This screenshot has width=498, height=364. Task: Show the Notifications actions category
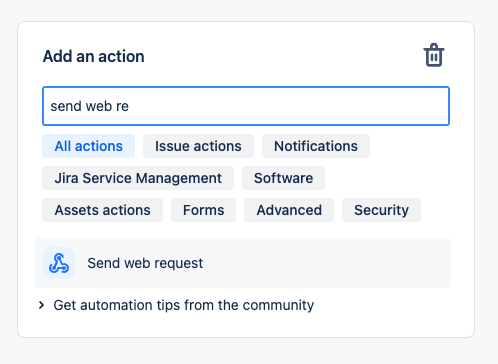316,146
